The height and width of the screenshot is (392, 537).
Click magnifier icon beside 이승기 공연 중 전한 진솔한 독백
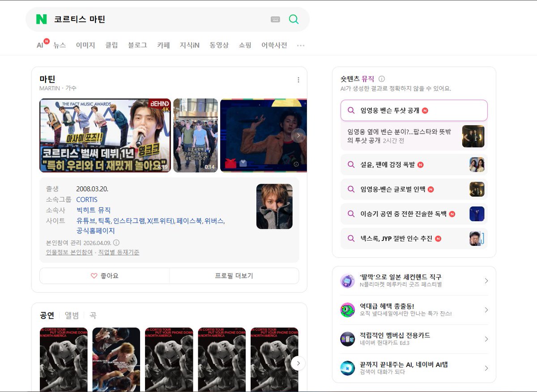351,214
